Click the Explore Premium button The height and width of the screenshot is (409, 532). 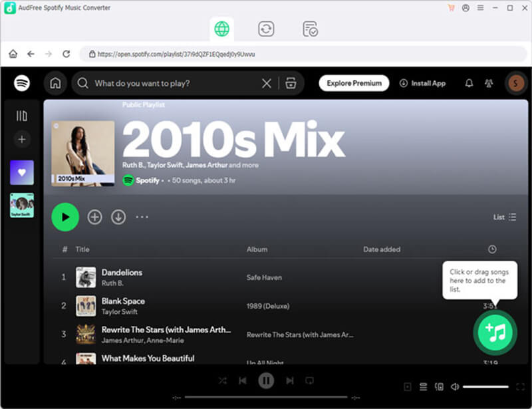354,82
